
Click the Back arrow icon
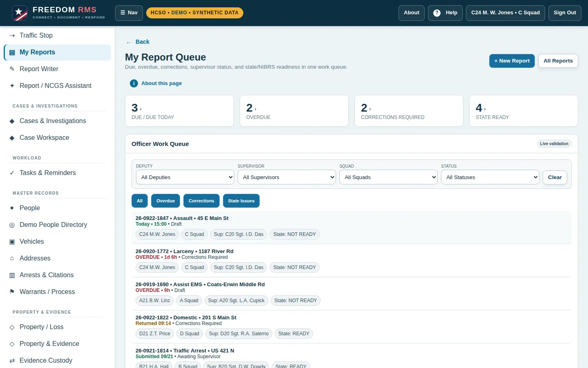click(129, 42)
